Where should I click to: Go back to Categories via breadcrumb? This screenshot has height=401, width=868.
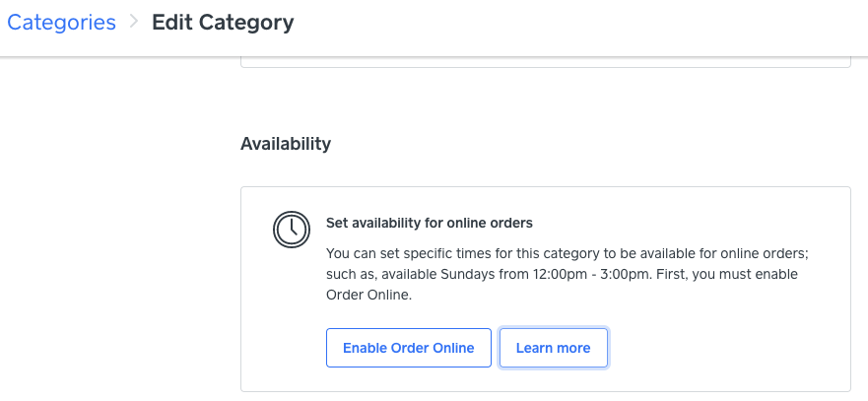pos(61,22)
